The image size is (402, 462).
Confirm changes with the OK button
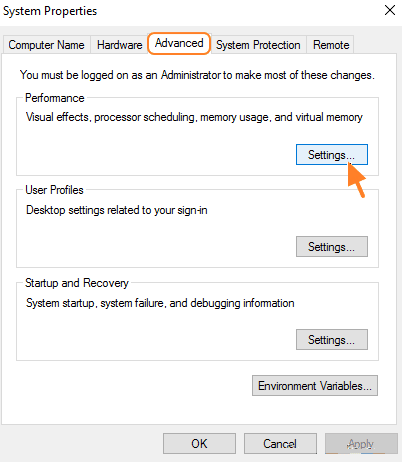[x=199, y=444]
